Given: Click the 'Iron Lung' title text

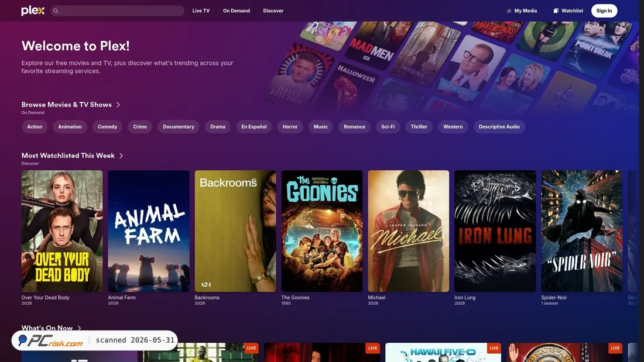Looking at the screenshot, I should click(465, 298).
